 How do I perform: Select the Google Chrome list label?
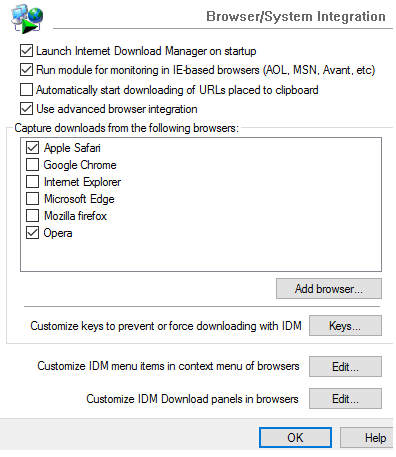(80, 165)
